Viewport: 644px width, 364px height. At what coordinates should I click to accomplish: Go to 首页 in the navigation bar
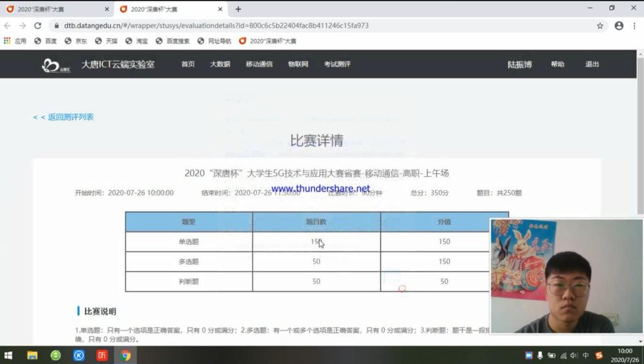(x=188, y=64)
